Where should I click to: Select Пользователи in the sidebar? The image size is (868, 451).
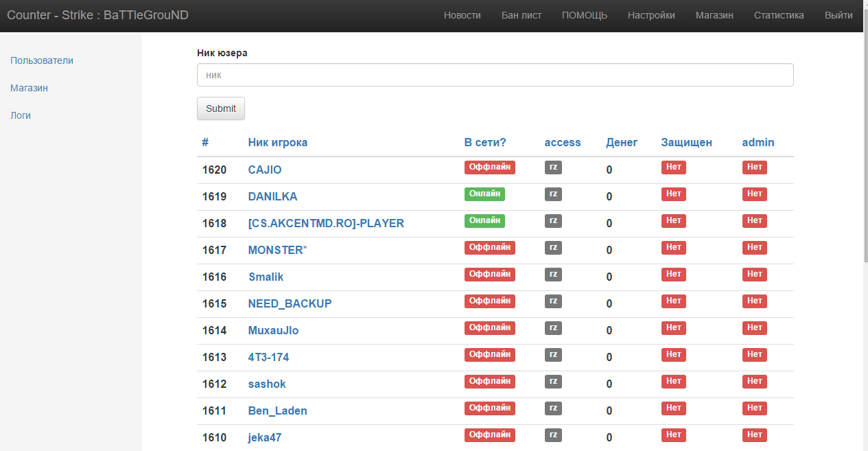click(42, 60)
